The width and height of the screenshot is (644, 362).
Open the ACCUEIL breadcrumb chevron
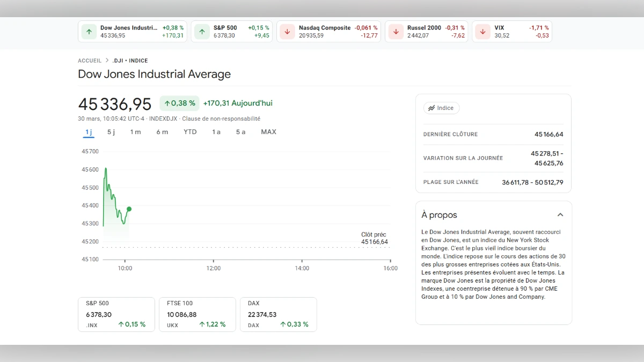point(106,60)
